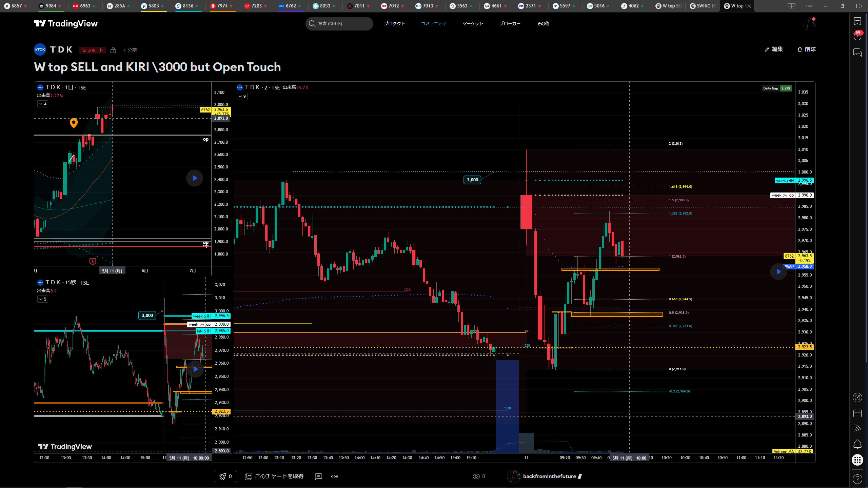Click the eye views counter below chart

[x=479, y=476]
